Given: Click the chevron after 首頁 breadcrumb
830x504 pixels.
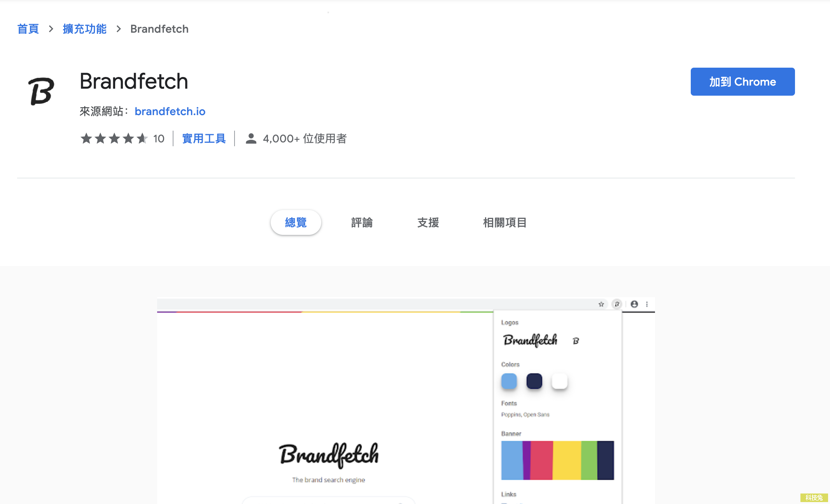Looking at the screenshot, I should [51, 29].
